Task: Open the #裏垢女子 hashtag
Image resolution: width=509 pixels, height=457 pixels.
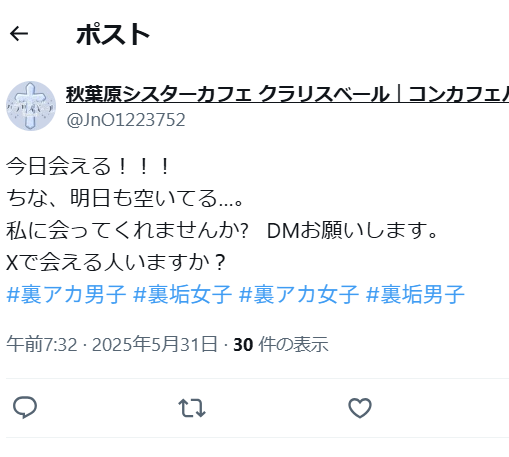Action: tap(182, 294)
